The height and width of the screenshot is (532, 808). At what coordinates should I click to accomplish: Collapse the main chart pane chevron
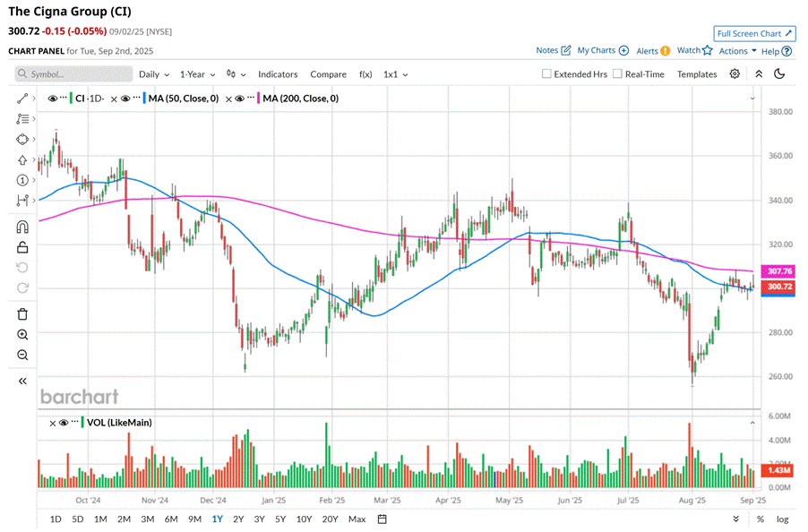coord(752,99)
